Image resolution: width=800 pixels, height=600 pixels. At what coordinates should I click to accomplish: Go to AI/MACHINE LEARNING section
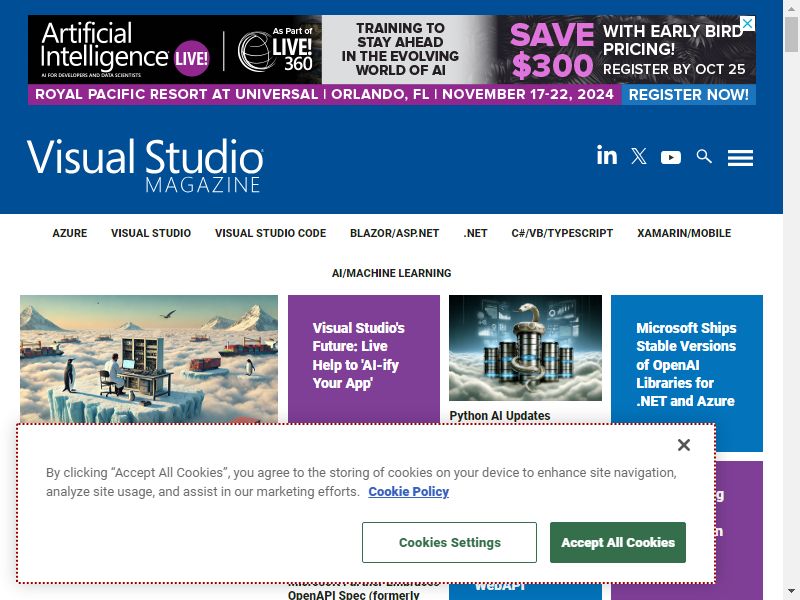point(391,273)
